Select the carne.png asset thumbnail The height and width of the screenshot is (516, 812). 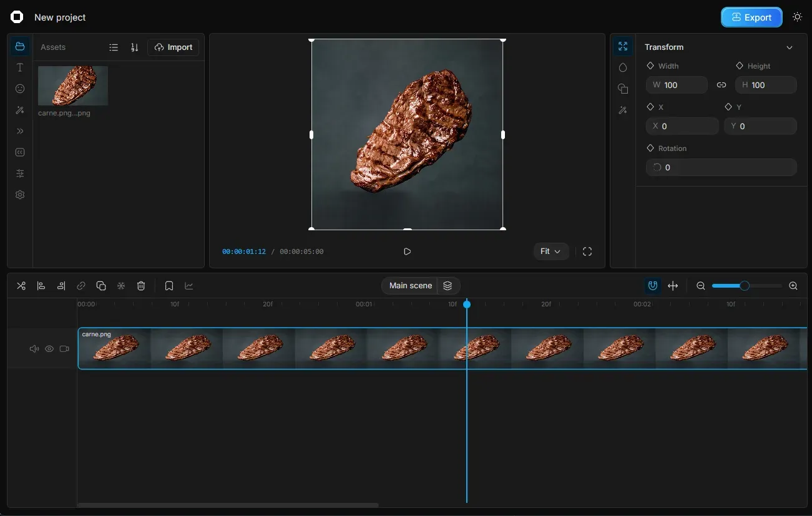click(x=73, y=85)
